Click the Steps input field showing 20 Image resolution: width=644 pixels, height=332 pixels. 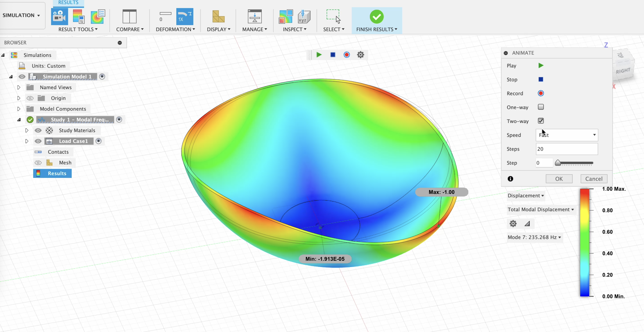coord(567,149)
